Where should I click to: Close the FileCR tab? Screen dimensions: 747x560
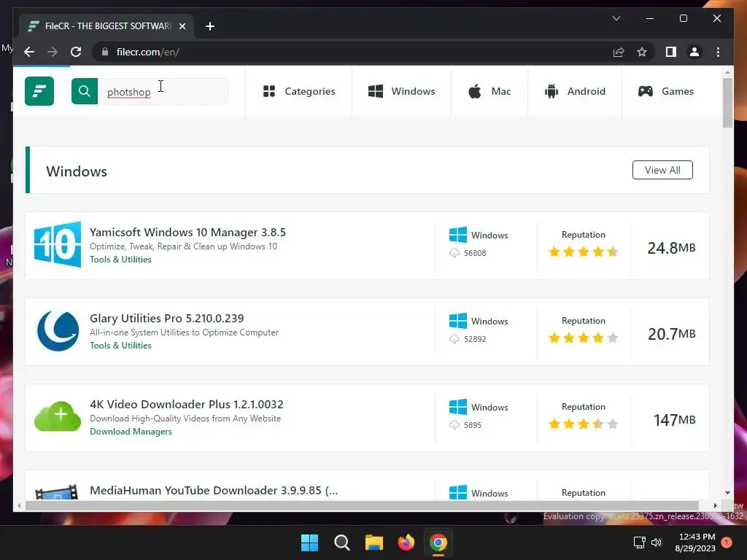(x=182, y=26)
